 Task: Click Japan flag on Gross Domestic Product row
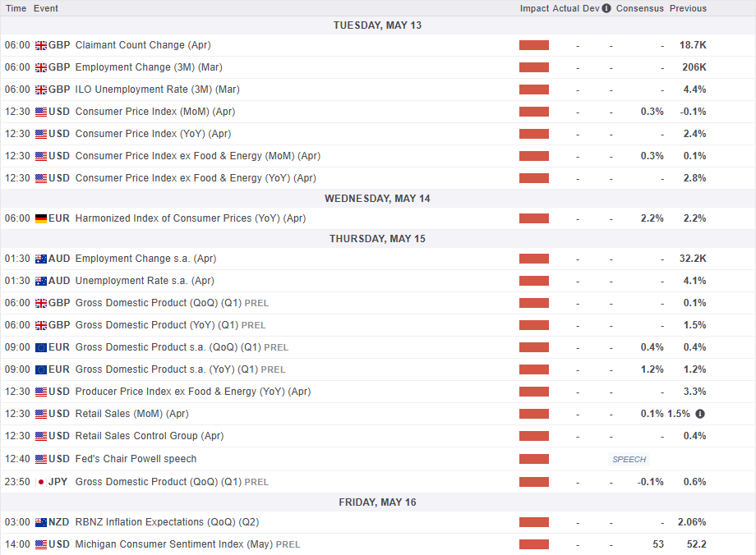coord(41,482)
